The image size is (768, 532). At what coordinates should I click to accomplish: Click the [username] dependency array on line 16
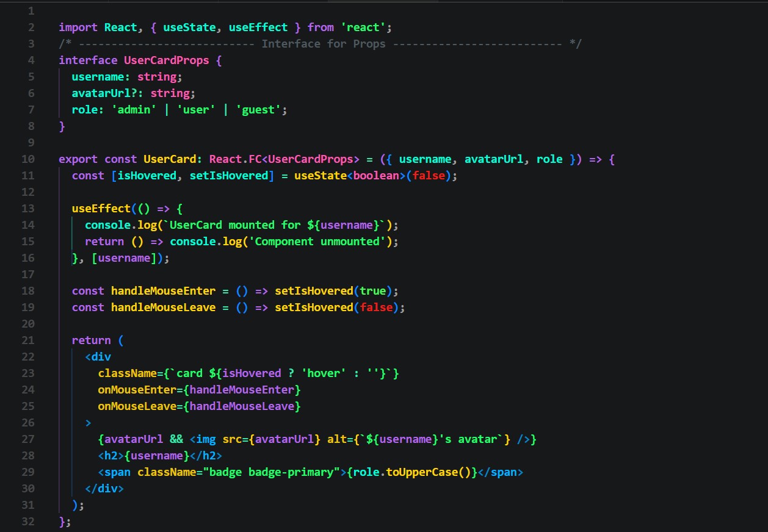pos(124,258)
